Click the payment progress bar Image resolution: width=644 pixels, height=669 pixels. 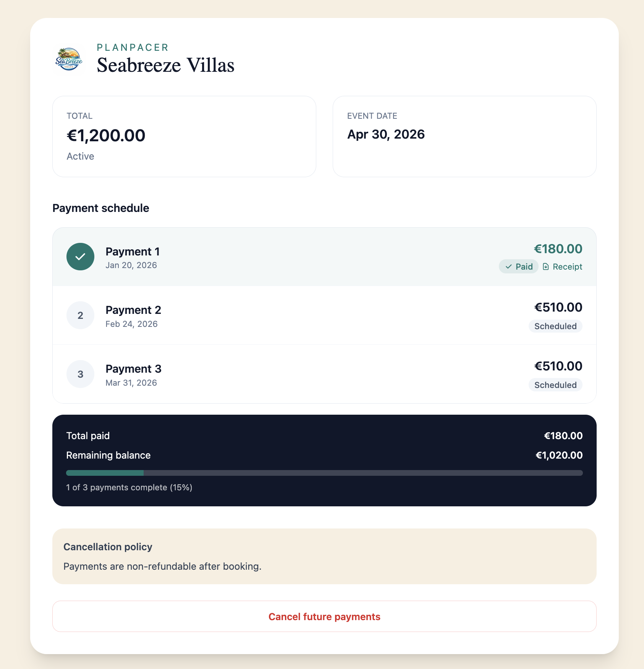click(x=324, y=472)
